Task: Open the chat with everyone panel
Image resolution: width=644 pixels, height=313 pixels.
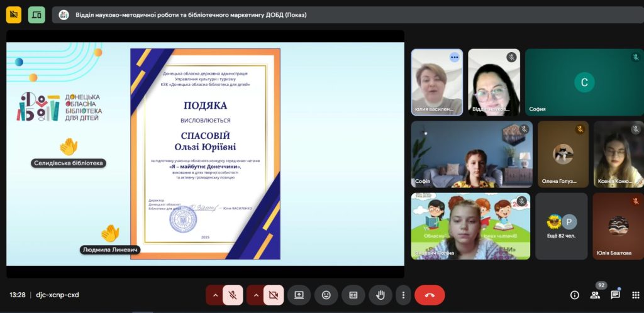Action: (x=615, y=295)
